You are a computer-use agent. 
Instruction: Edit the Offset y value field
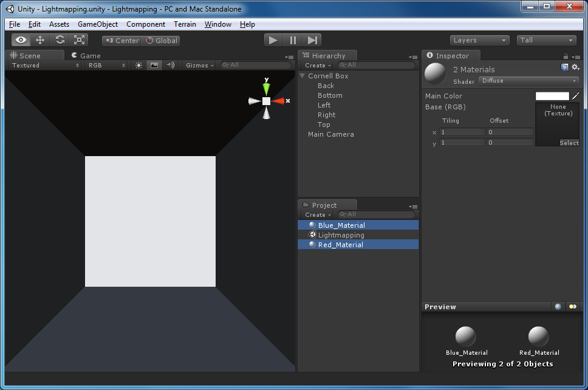coord(510,142)
